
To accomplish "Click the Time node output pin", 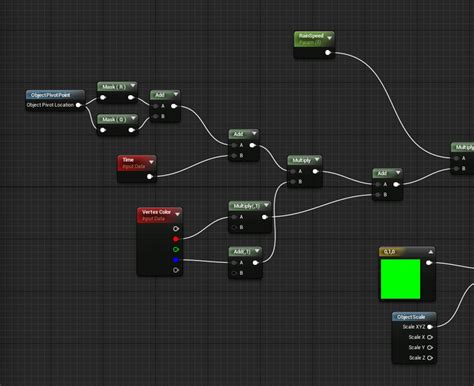I will click(150, 176).
